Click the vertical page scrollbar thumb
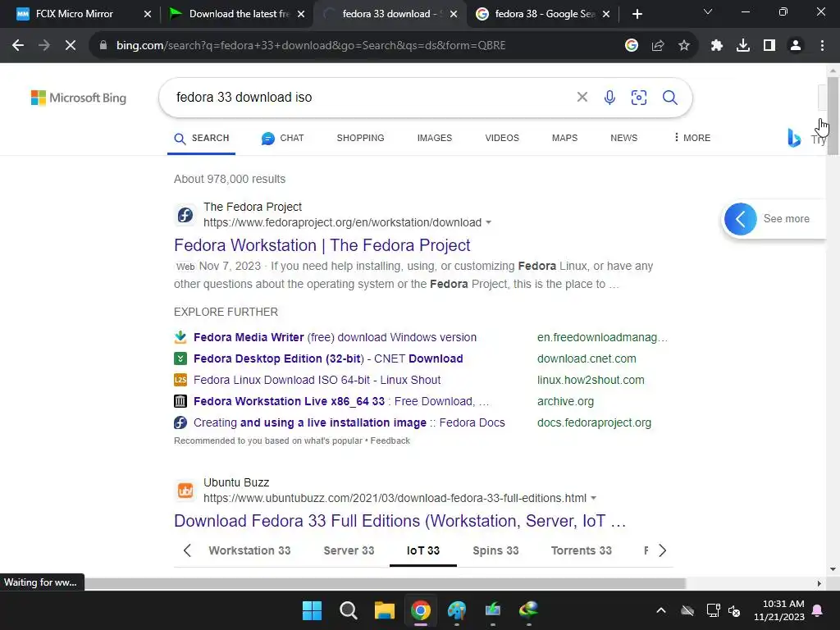The width and height of the screenshot is (840, 630). pos(833,115)
